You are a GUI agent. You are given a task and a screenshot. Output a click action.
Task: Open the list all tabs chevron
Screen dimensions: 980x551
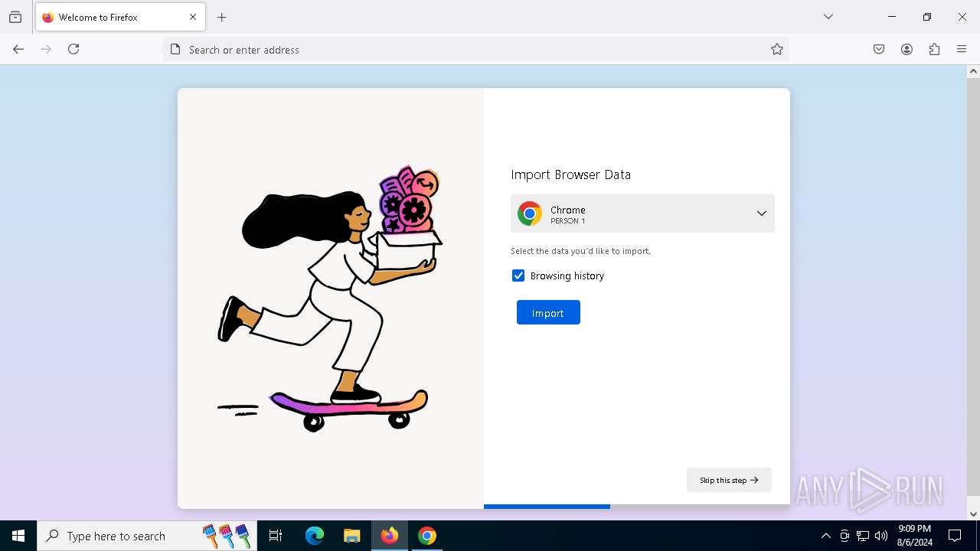click(828, 17)
